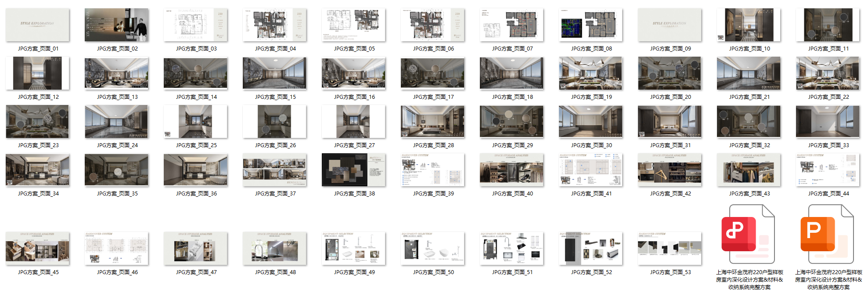
Task: Open dining room render JPG方案_页面_19
Action: [x=591, y=73]
